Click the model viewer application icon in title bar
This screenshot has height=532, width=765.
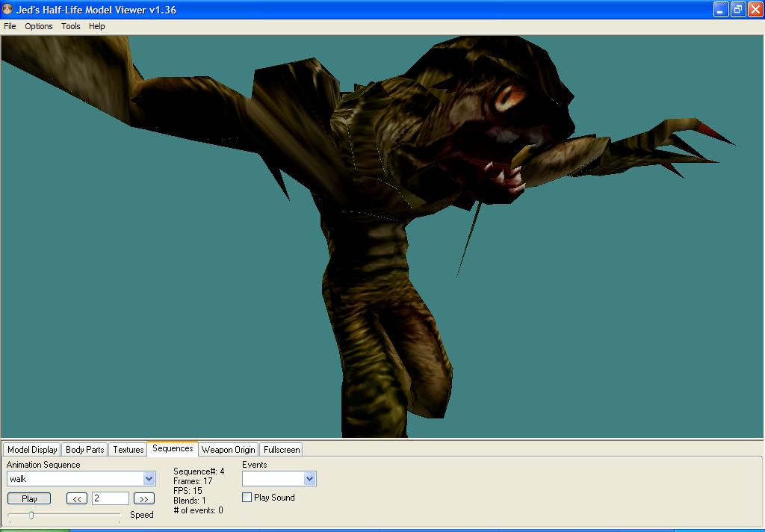tap(7, 9)
